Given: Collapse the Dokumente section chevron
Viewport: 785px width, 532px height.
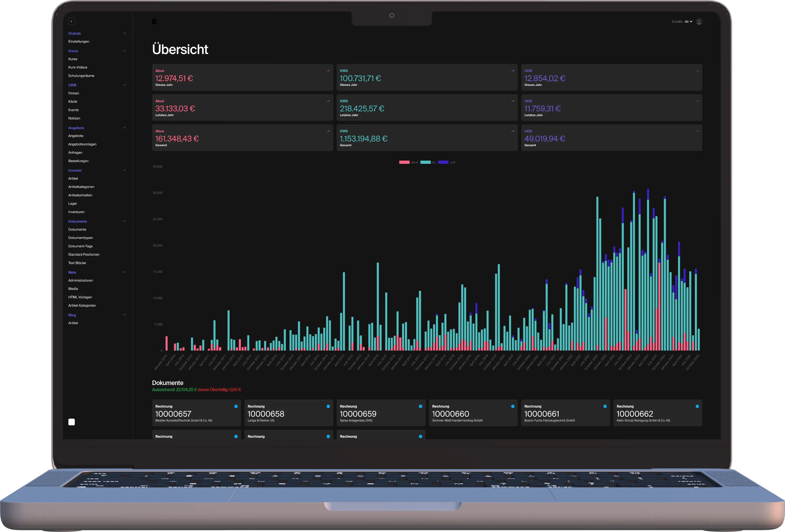Looking at the screenshot, I should click(x=124, y=221).
